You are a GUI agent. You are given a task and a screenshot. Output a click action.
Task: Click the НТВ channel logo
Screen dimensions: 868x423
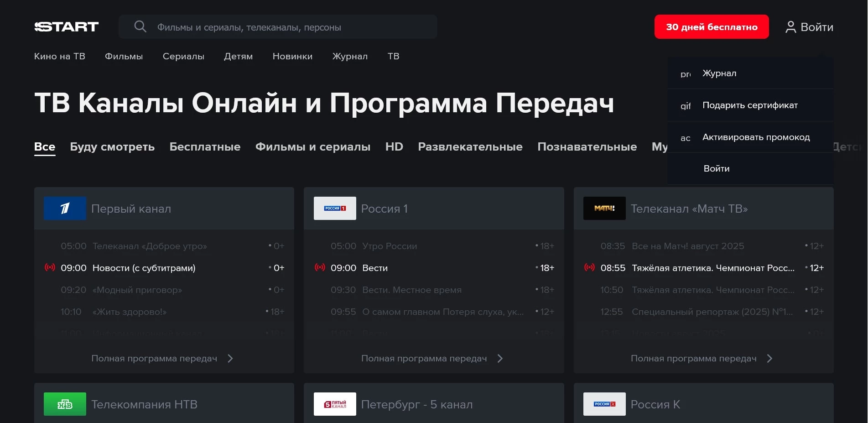64,404
